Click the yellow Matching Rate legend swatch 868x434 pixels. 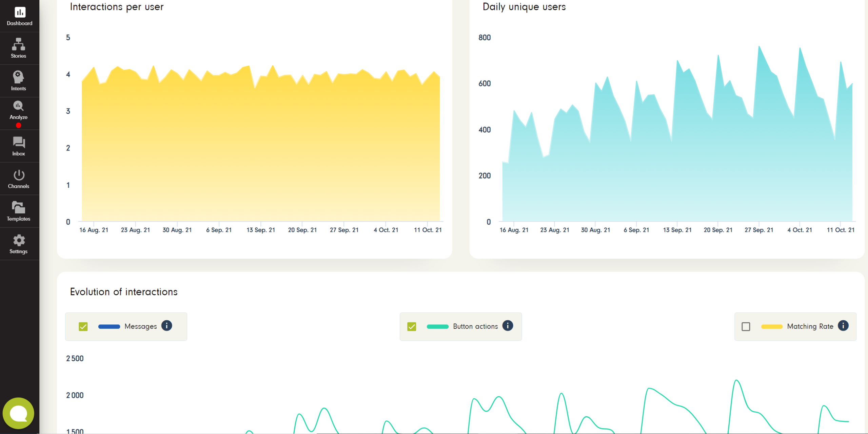click(x=772, y=326)
